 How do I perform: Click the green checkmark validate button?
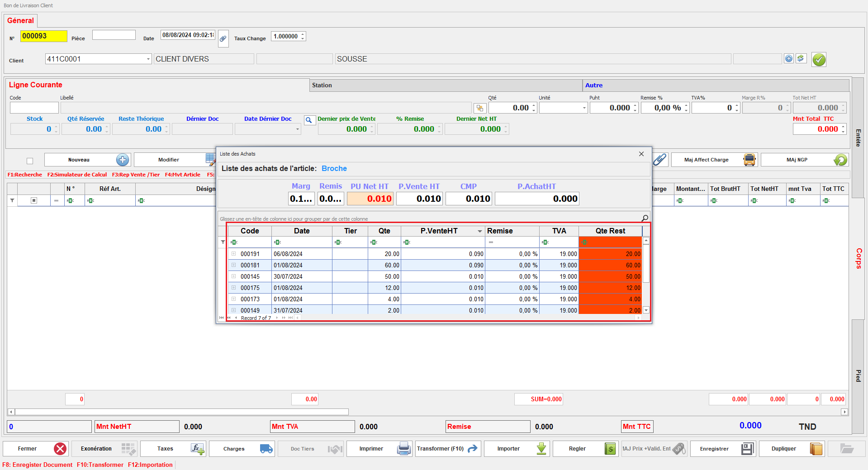click(x=819, y=59)
